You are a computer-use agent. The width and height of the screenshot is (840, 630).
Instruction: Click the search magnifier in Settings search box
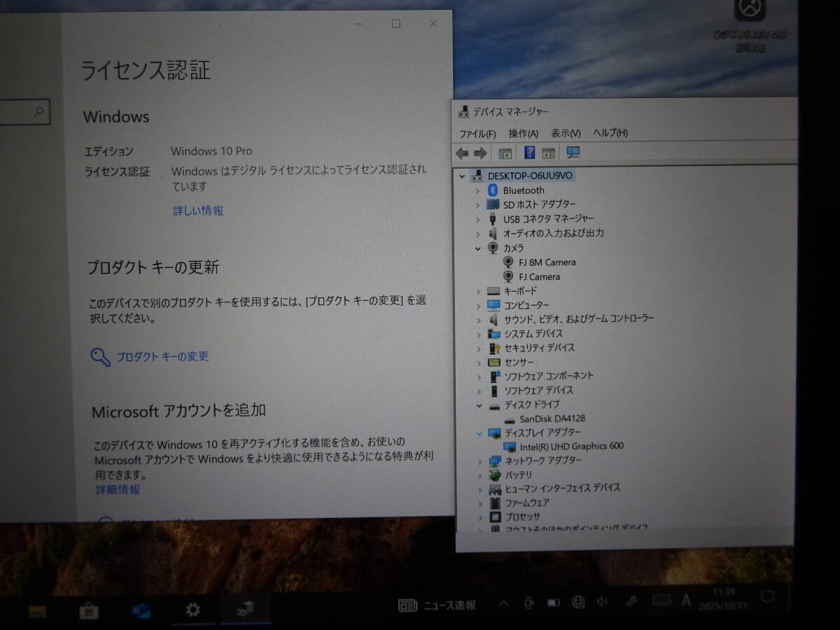[39, 111]
